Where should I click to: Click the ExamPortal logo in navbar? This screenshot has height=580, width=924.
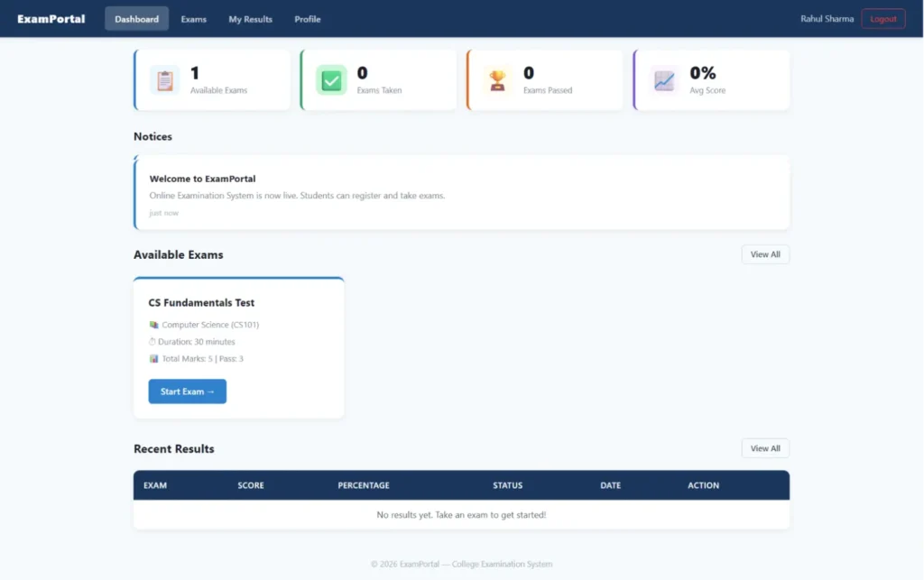(51, 19)
